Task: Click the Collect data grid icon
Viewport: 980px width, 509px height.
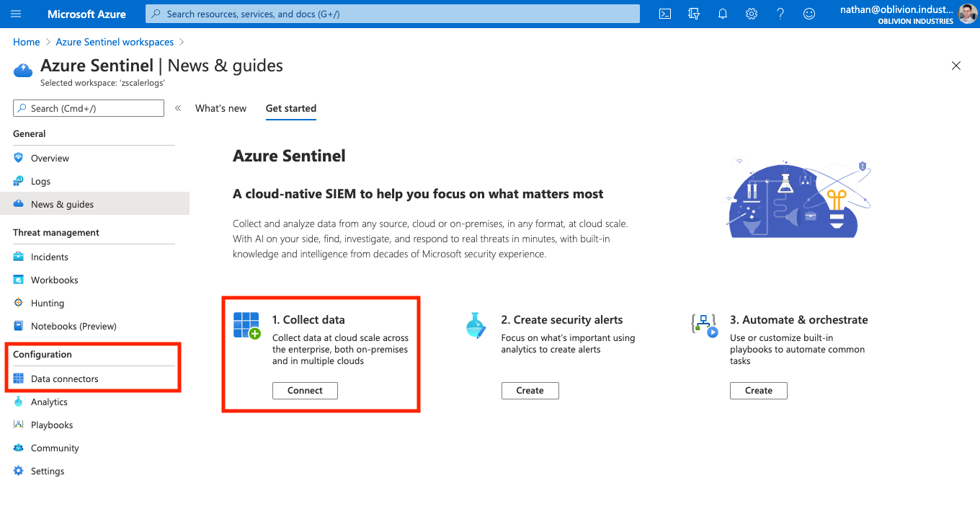Action: [246, 325]
